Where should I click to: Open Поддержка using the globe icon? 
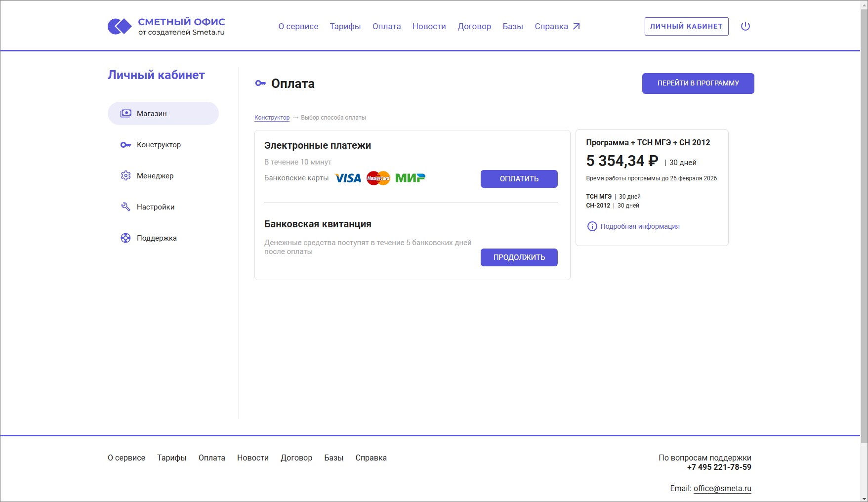125,238
